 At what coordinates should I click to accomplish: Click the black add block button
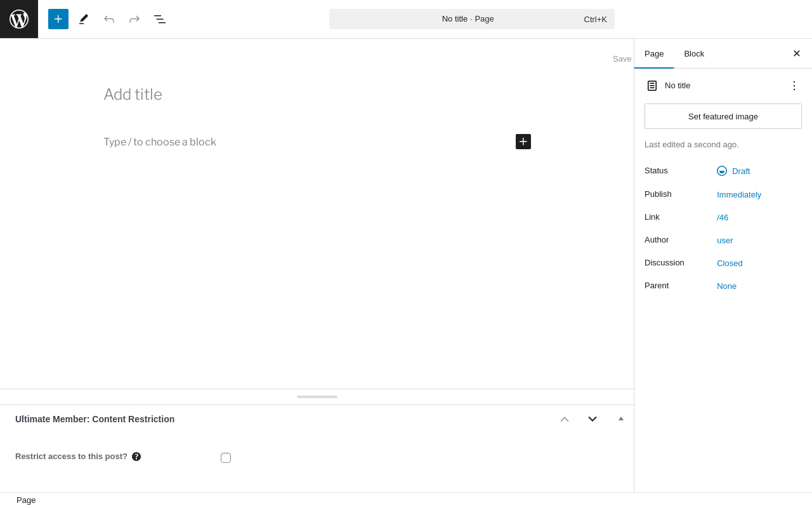(x=523, y=142)
